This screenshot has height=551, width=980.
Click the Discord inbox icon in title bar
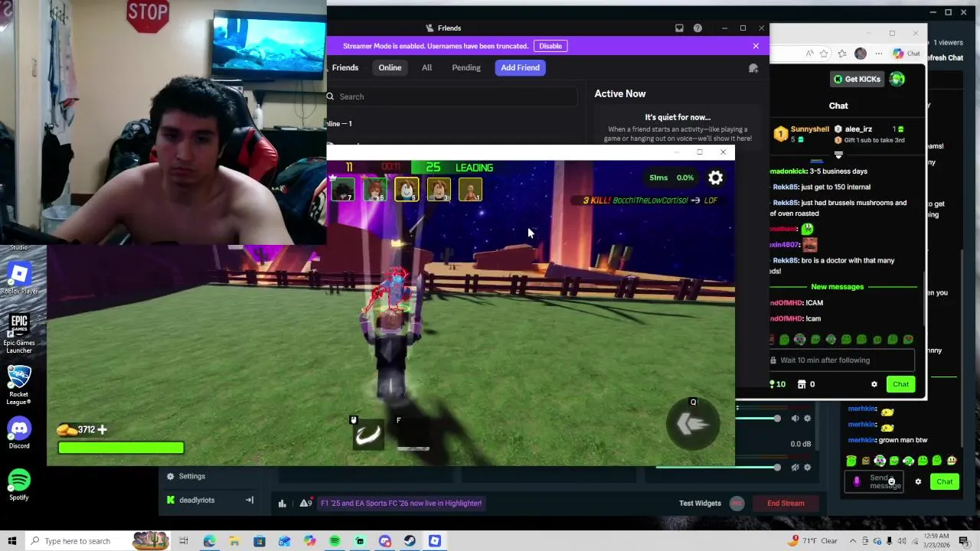[679, 28]
